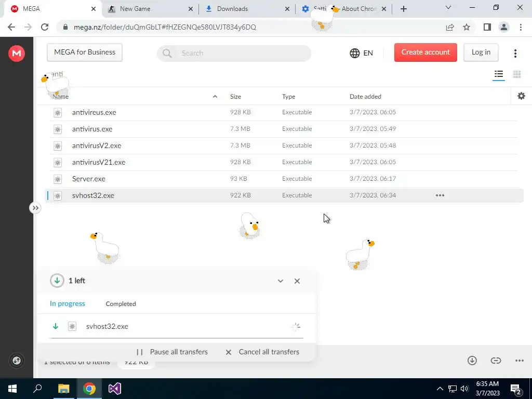Image resolution: width=532 pixels, height=399 pixels.
Task: Click the file icon beside antivirusV2.exe
Action: [58, 146]
